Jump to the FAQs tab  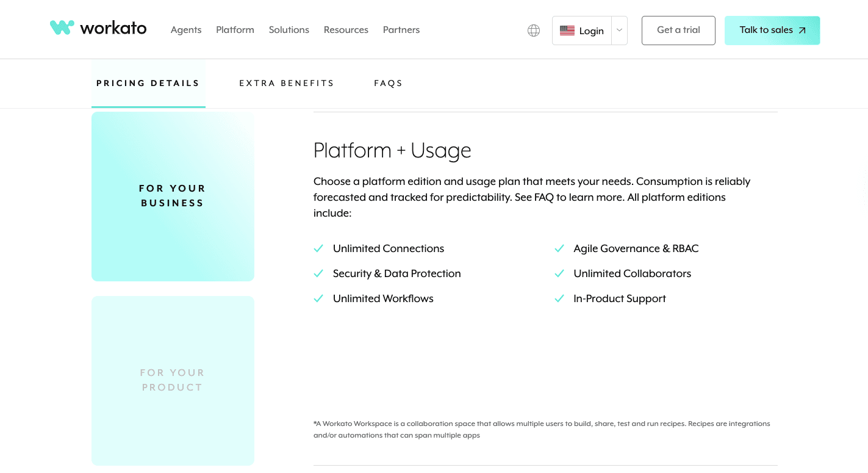coord(388,83)
